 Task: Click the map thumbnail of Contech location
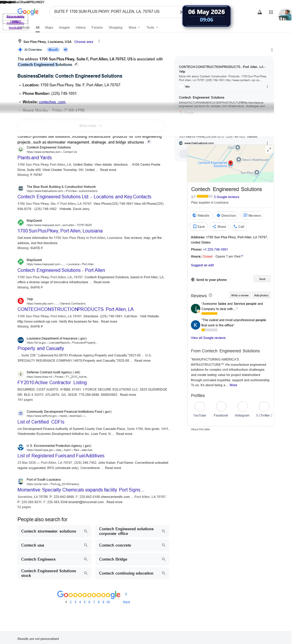pos(231,164)
